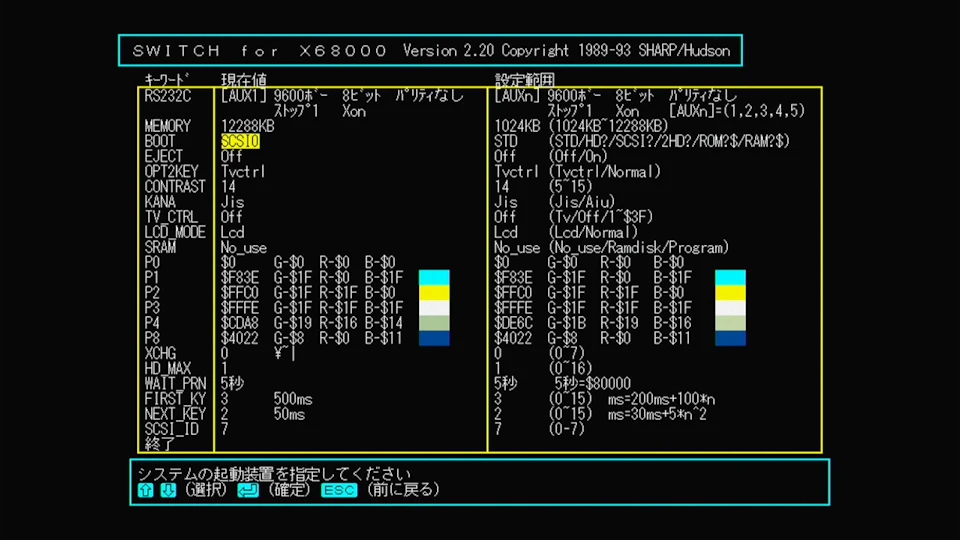
Task: Click the 50ms NEXT_KEY delay value
Action: 289,414
